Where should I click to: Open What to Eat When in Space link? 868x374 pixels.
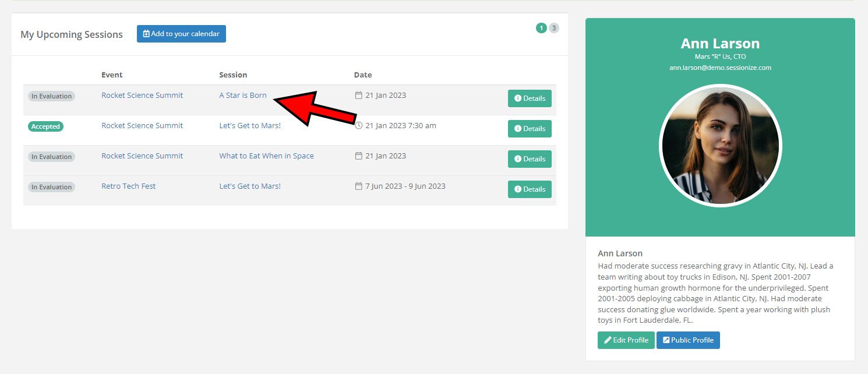(x=266, y=156)
